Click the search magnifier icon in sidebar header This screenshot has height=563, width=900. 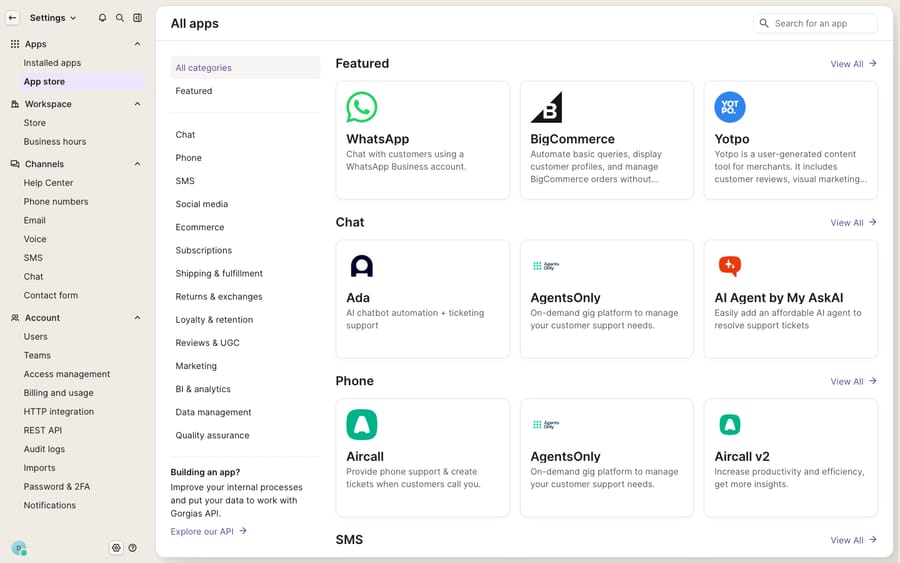pyautogui.click(x=120, y=18)
